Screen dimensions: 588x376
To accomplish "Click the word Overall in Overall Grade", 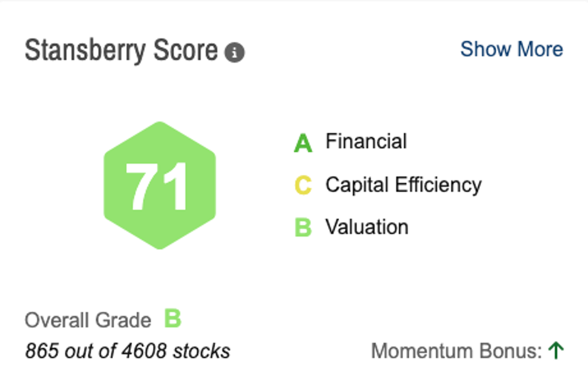I will tap(54, 320).
